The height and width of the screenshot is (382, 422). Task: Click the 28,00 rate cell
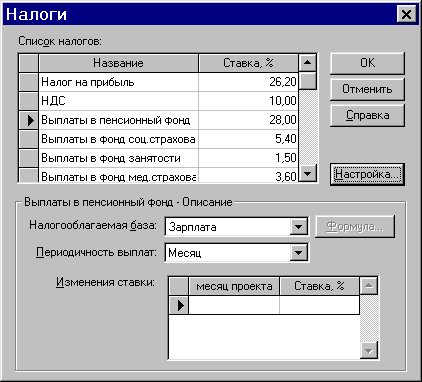(248, 120)
